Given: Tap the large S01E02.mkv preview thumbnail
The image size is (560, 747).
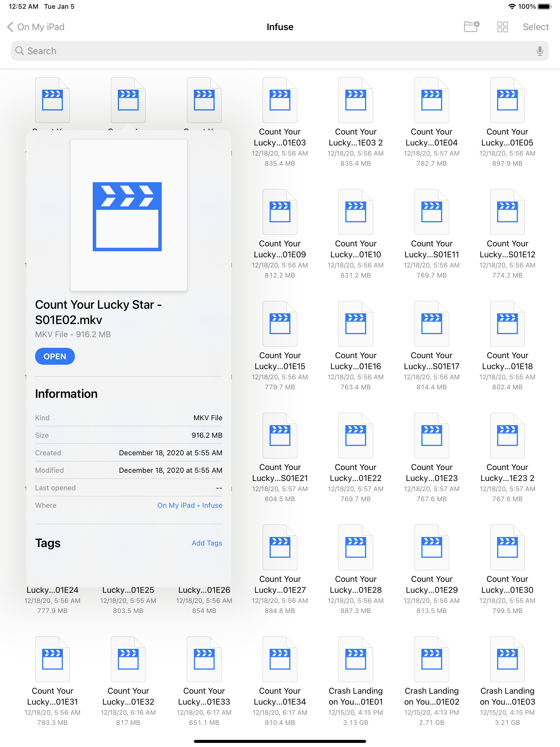Looking at the screenshot, I should click(x=128, y=215).
